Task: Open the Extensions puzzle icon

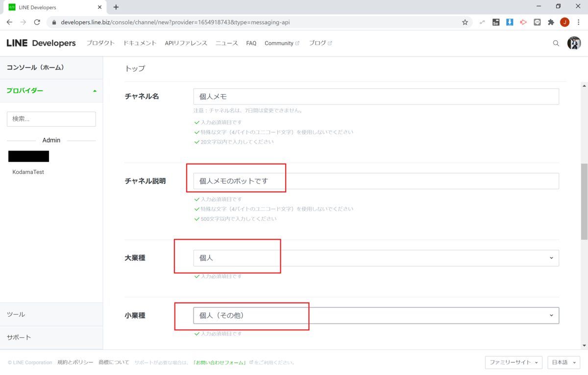Action: click(x=551, y=22)
